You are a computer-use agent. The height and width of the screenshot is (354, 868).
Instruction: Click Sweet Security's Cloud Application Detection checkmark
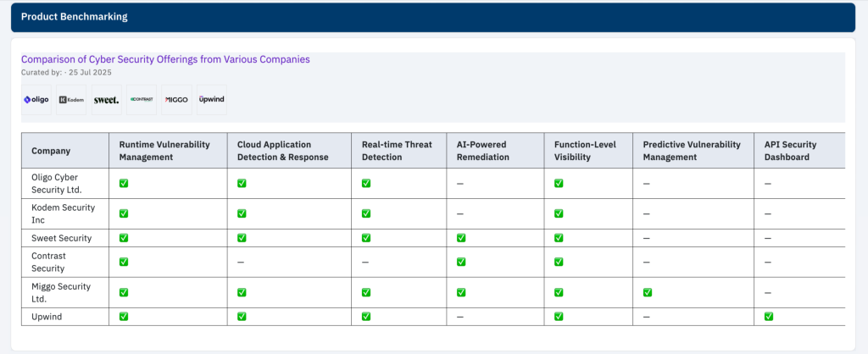tap(242, 238)
